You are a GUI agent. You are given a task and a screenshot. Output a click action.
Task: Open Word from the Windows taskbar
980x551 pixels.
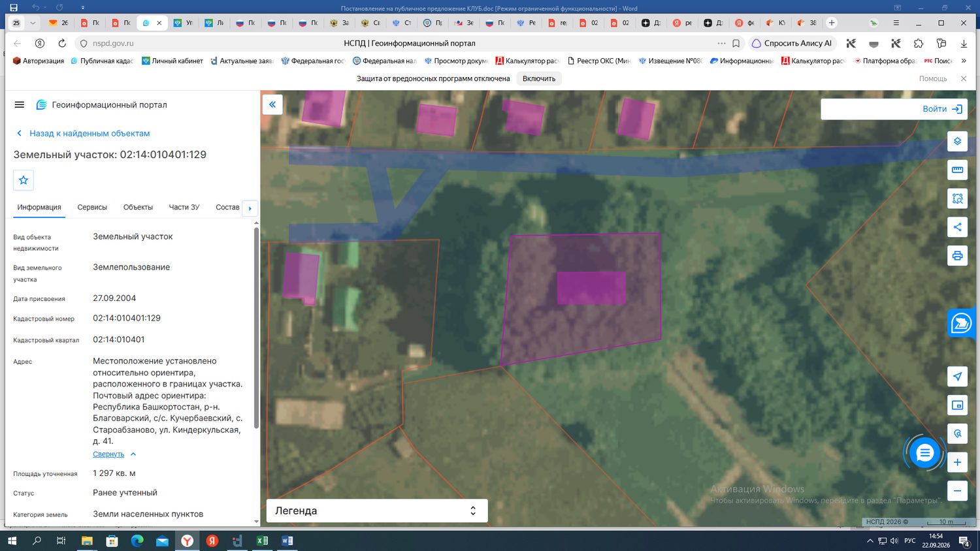[287, 541]
